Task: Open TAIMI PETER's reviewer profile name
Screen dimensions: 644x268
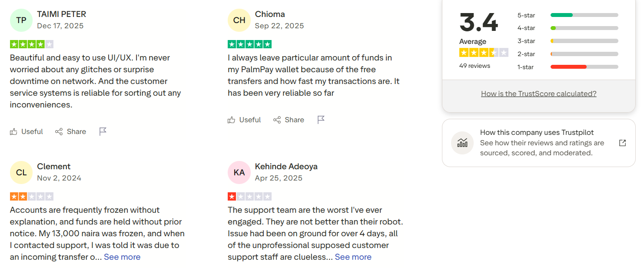Action: tap(61, 14)
